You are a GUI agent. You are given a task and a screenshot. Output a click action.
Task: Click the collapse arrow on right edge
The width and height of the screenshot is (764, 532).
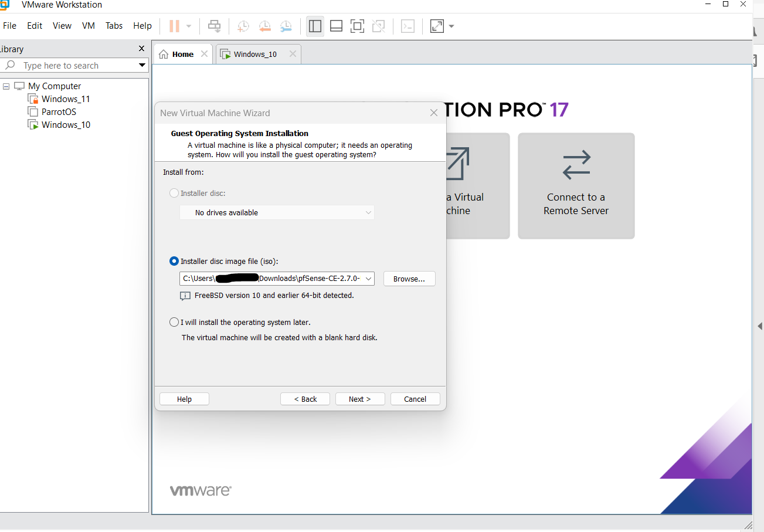pos(760,326)
